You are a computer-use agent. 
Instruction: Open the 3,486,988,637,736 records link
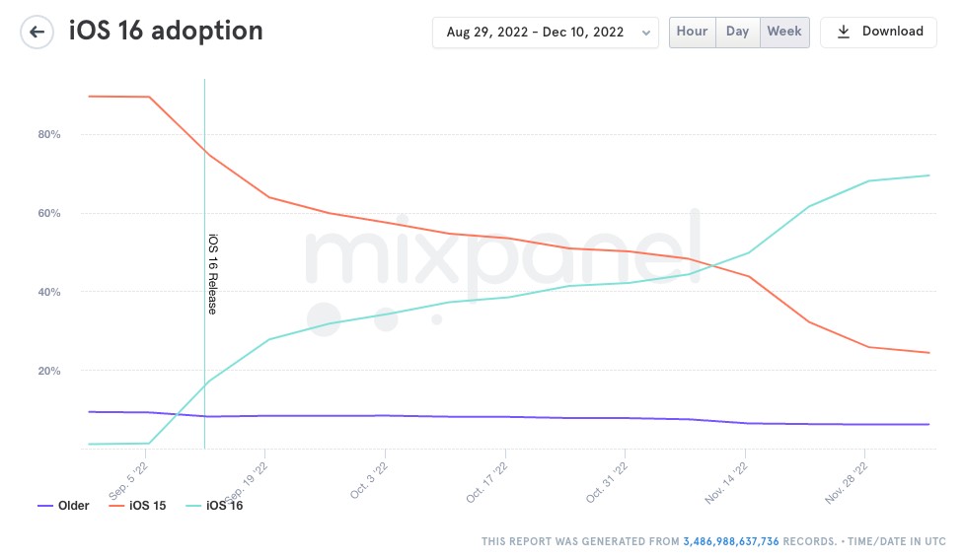(731, 541)
